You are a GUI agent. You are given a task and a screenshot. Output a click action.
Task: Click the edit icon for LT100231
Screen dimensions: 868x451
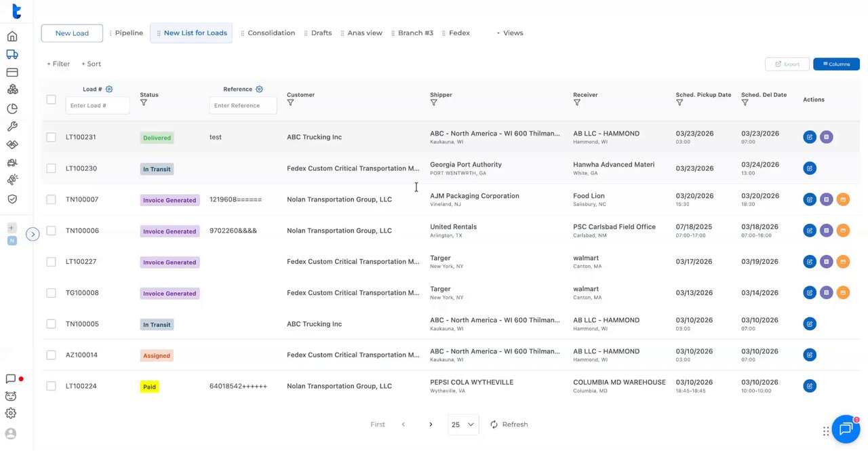pyautogui.click(x=809, y=137)
